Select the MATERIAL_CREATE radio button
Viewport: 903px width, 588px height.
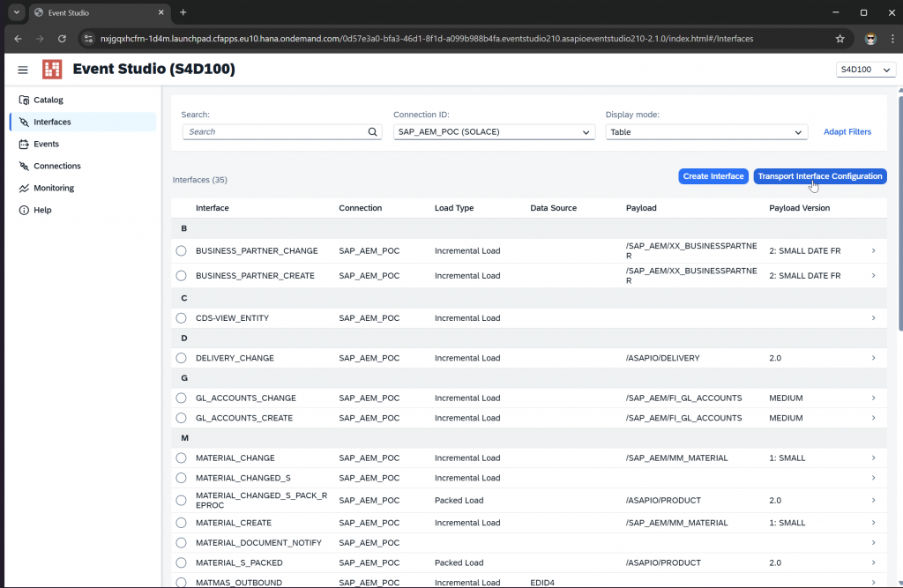(x=182, y=523)
